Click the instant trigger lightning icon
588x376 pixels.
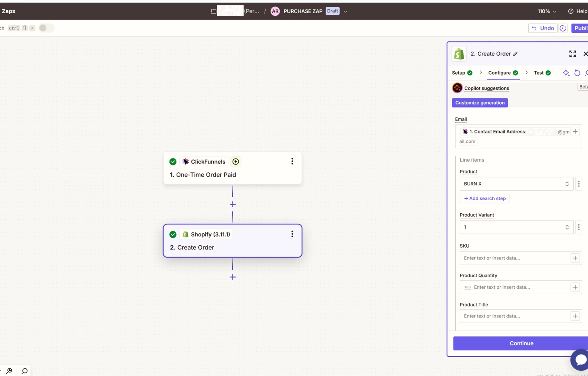click(236, 162)
